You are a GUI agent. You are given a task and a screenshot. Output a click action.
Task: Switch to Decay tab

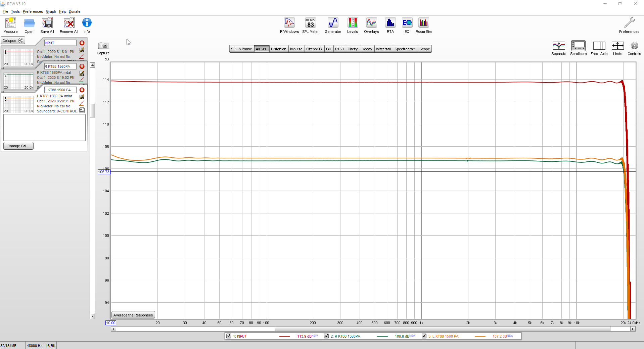pyautogui.click(x=367, y=49)
